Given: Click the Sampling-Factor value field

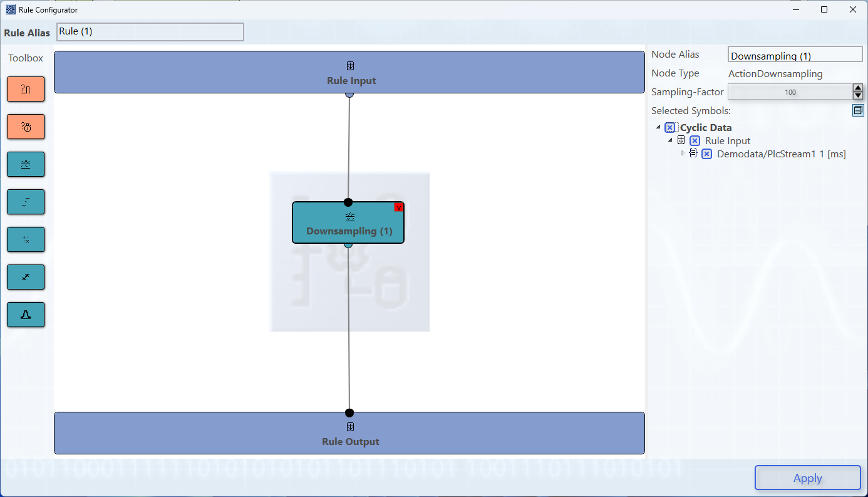Looking at the screenshot, I should [x=790, y=92].
